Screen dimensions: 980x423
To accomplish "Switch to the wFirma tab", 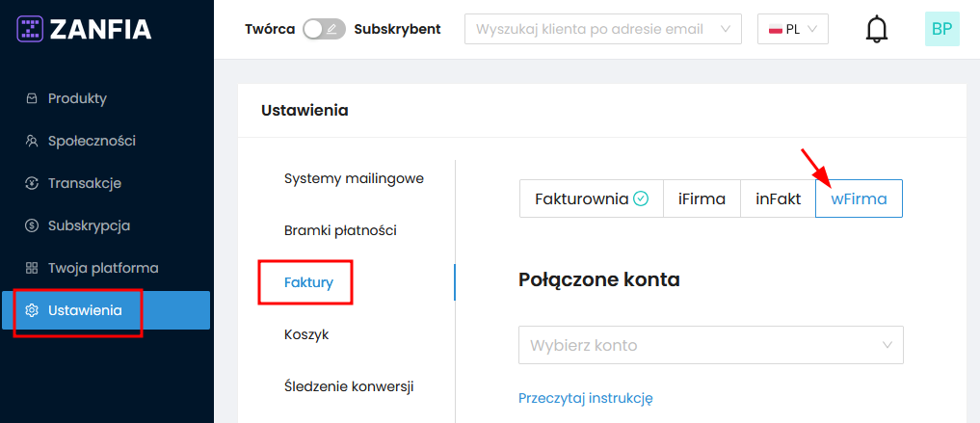I will point(859,198).
